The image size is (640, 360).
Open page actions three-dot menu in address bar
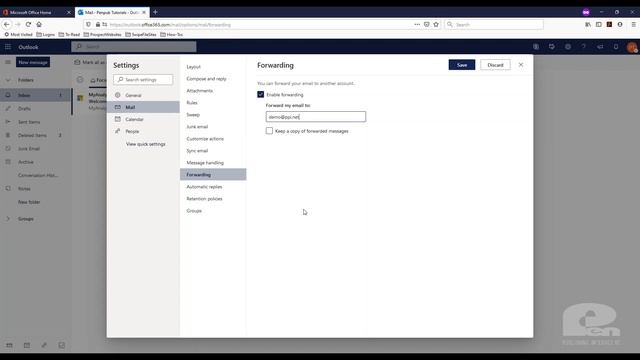coord(417,24)
